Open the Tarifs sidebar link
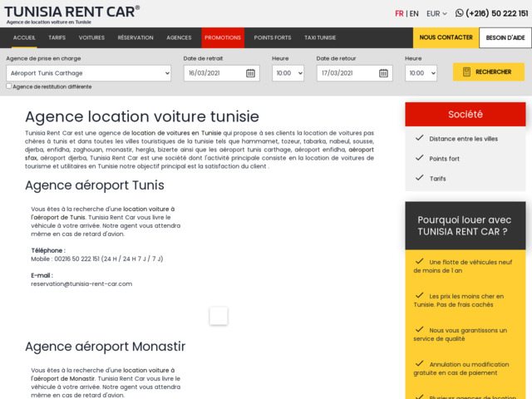Viewport: 532px width, 399px height. [x=438, y=179]
